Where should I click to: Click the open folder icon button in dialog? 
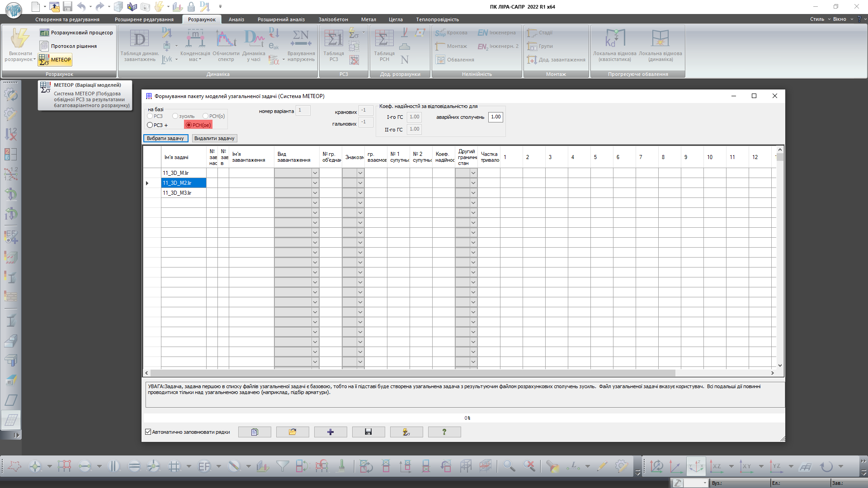[292, 432]
